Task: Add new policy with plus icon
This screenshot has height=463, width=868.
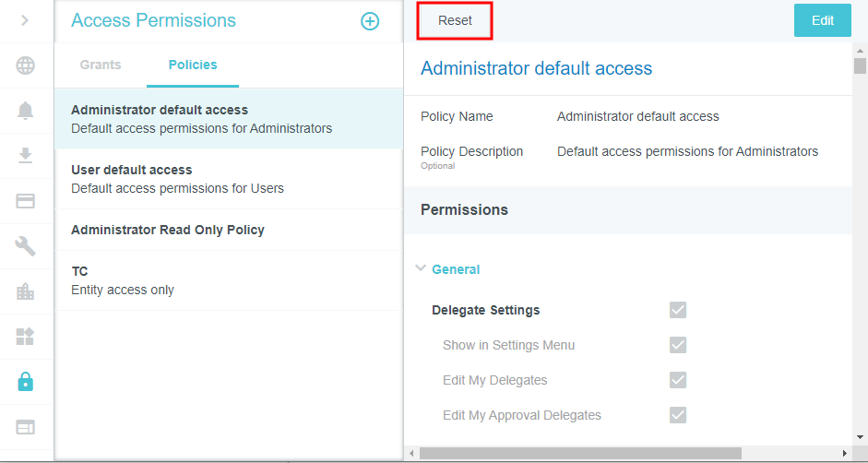Action: 370,21
